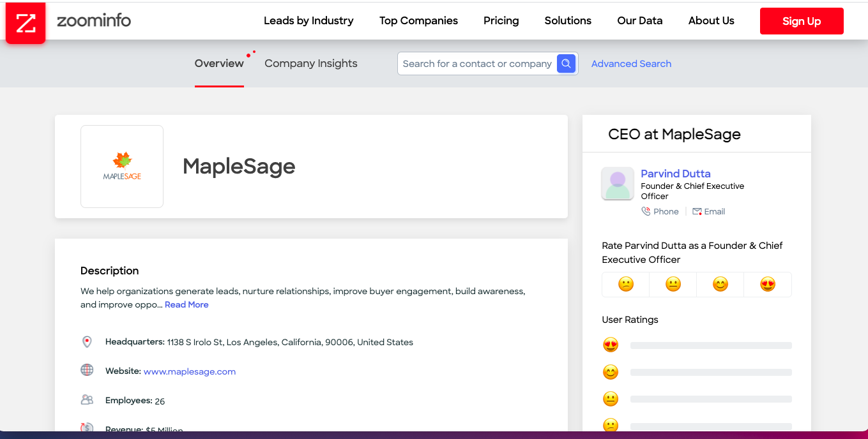This screenshot has width=868, height=439.
Task: Open Parvind Dutta profile link
Action: click(676, 174)
